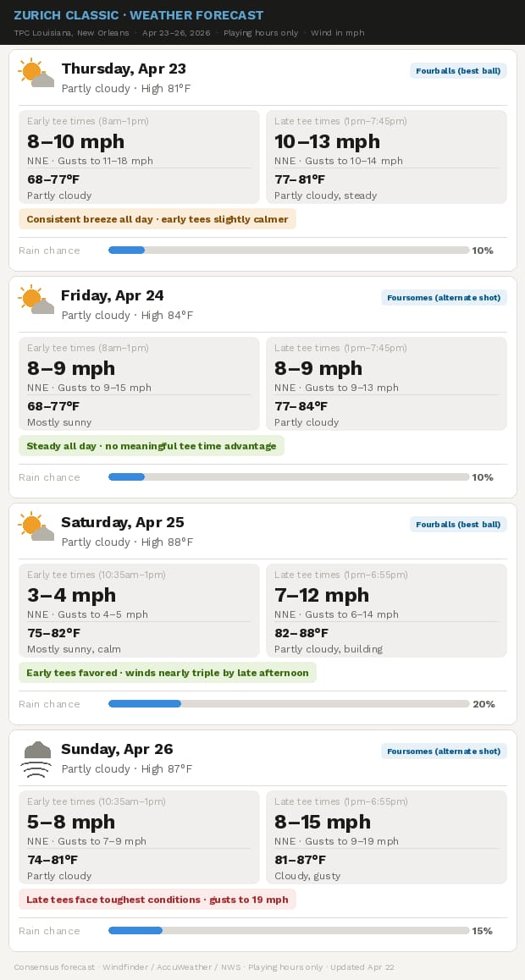Open Thursday's early tee times card
Viewport: 525px width, 980px height.
click(x=139, y=157)
